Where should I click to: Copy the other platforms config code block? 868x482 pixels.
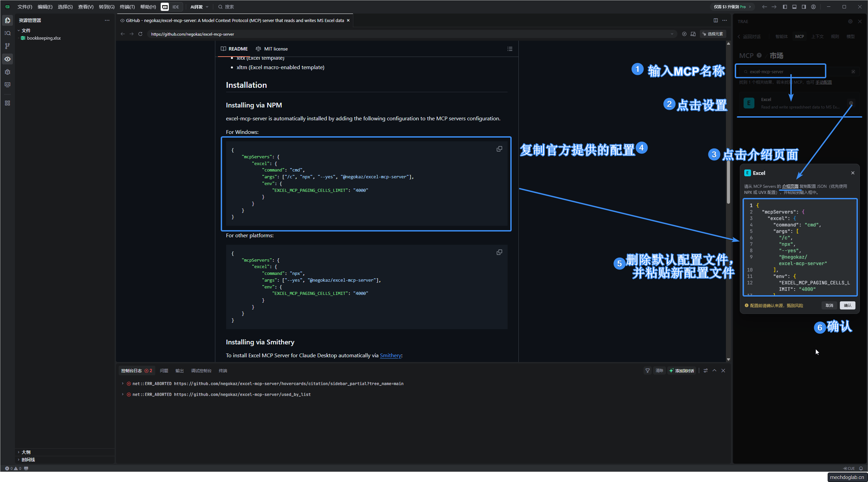point(499,253)
